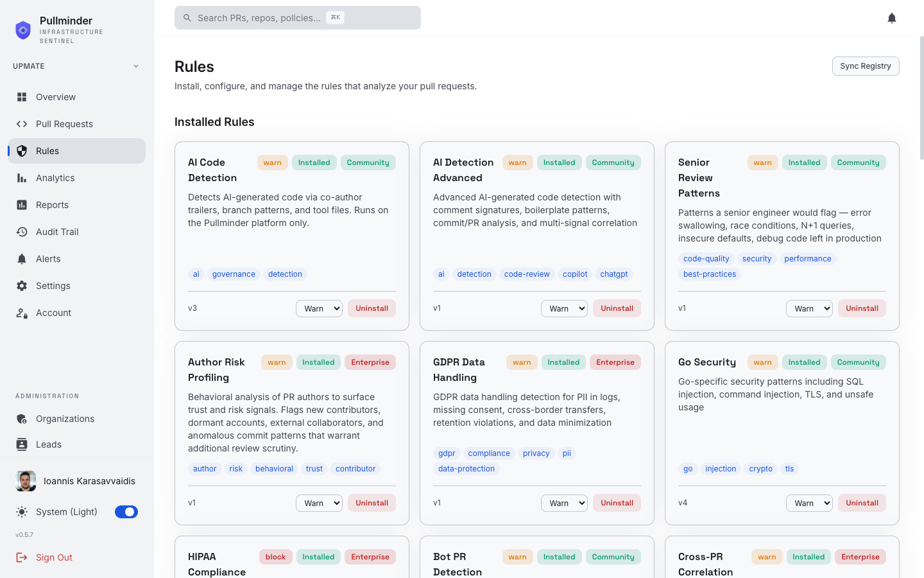Navigate to Audit Trail
This screenshot has height=578, width=924.
point(77,232)
